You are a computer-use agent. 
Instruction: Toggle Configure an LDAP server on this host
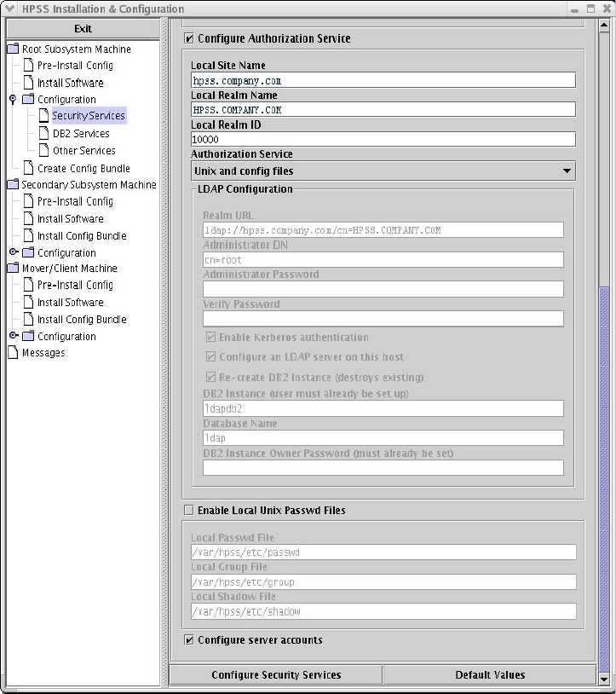click(211, 356)
